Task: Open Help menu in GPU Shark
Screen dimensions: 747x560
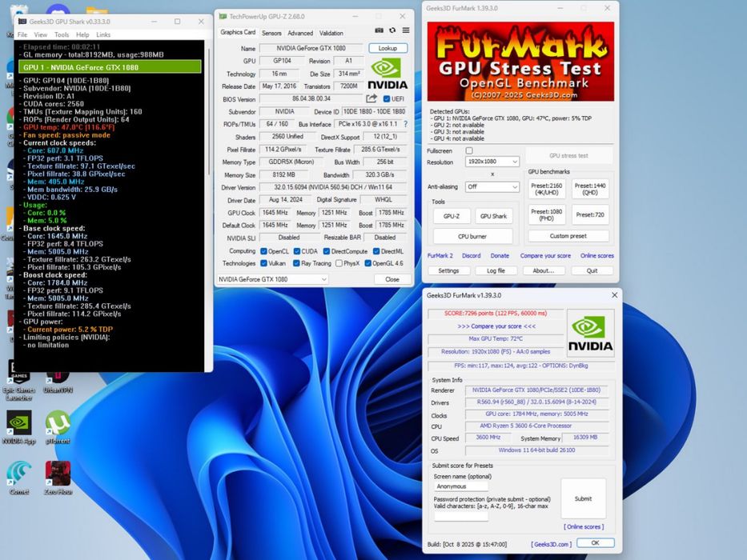Action: coord(82,34)
